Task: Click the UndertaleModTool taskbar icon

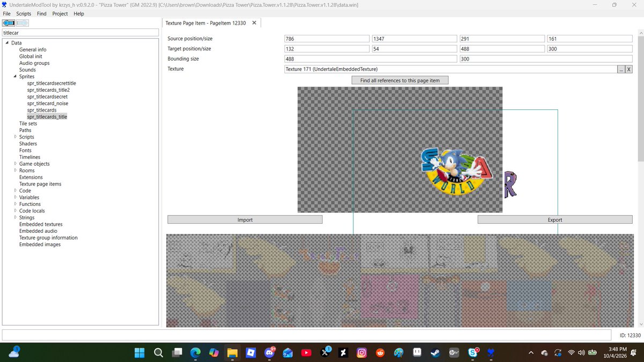Action: click(491, 352)
